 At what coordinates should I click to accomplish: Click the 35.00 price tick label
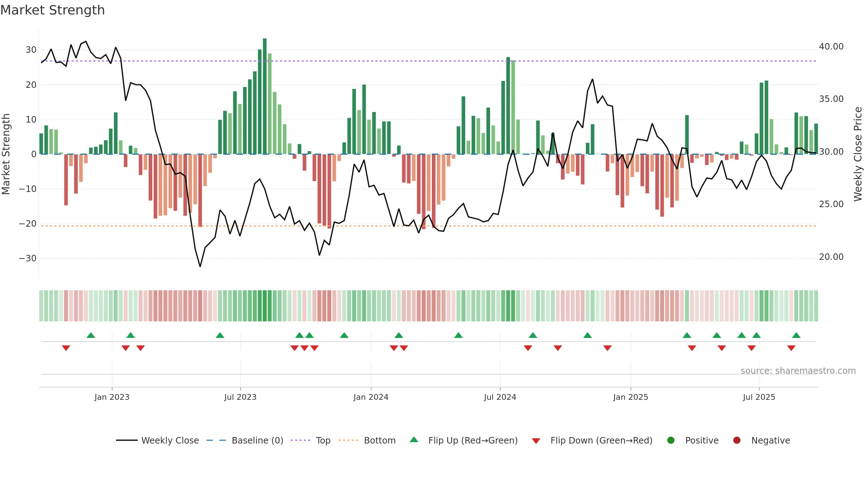pyautogui.click(x=831, y=99)
